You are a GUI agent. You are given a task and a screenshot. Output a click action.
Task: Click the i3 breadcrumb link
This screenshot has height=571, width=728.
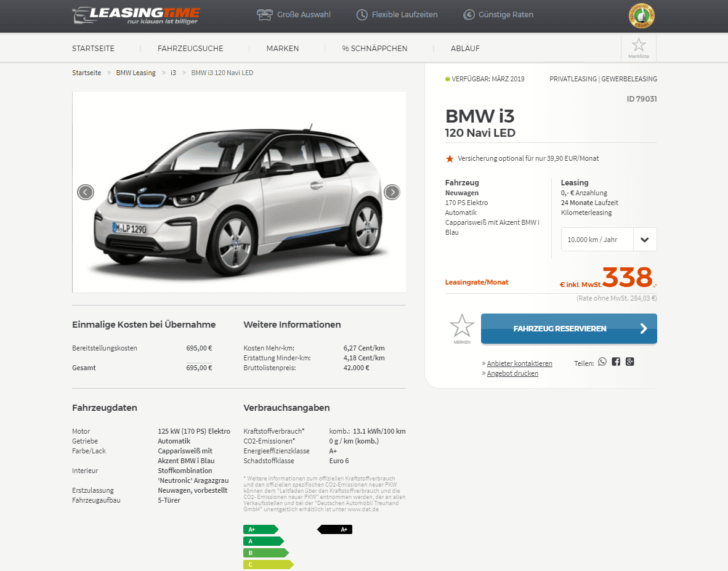coord(173,73)
